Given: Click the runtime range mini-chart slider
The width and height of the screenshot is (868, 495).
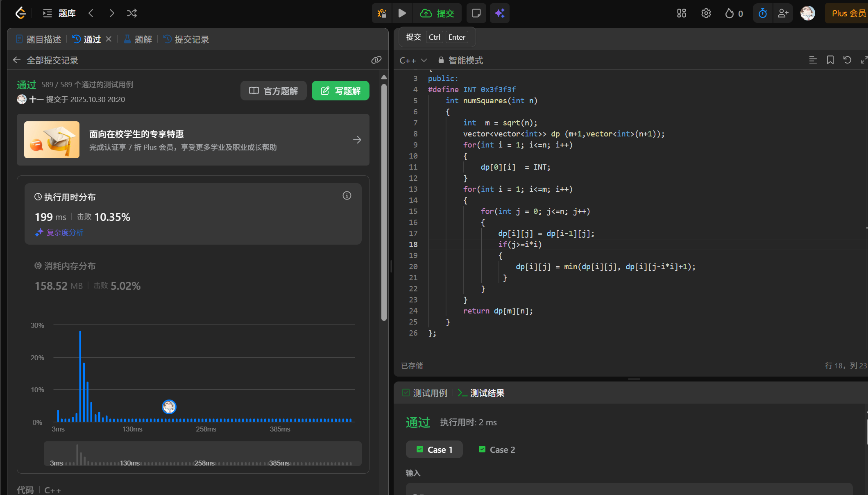Looking at the screenshot, I should tap(202, 454).
